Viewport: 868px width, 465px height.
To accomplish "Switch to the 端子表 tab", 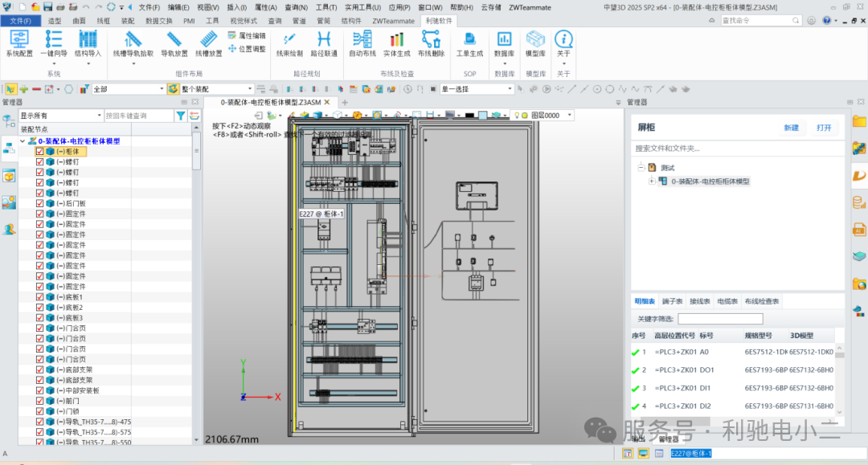I will 672,301.
